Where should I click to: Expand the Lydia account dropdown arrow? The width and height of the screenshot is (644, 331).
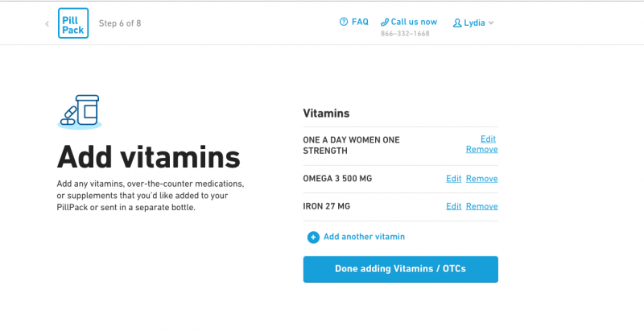(491, 23)
